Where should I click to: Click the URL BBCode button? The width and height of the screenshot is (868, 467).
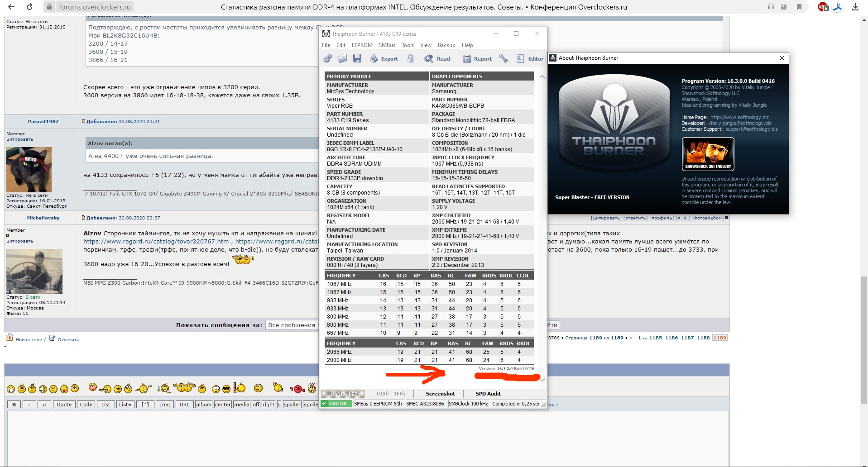[184, 405]
